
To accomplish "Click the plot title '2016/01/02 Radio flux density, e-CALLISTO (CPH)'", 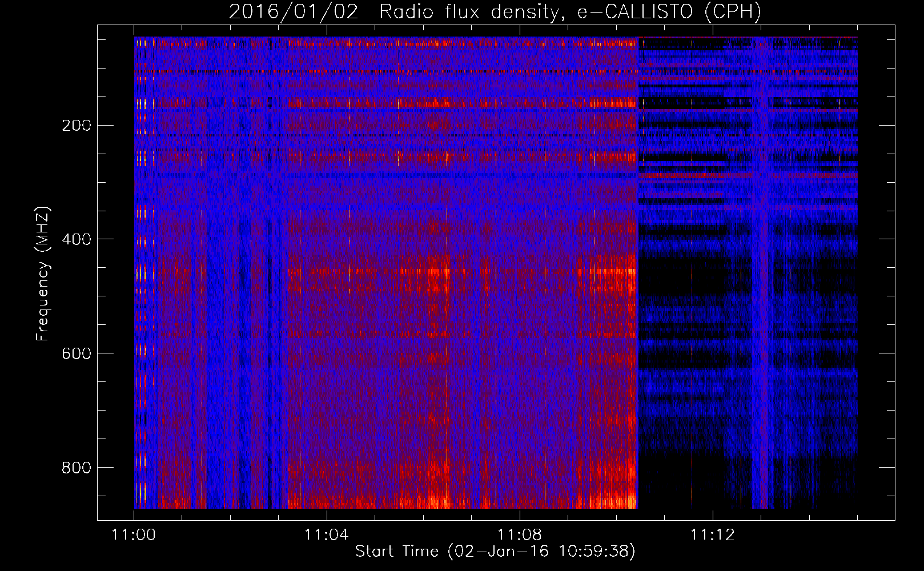I will coord(495,11).
